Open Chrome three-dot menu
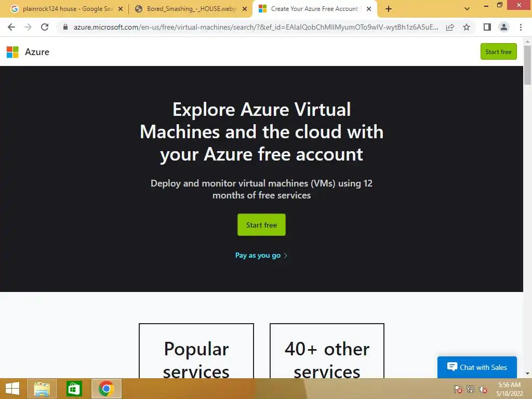The width and height of the screenshot is (532, 399). (521, 27)
